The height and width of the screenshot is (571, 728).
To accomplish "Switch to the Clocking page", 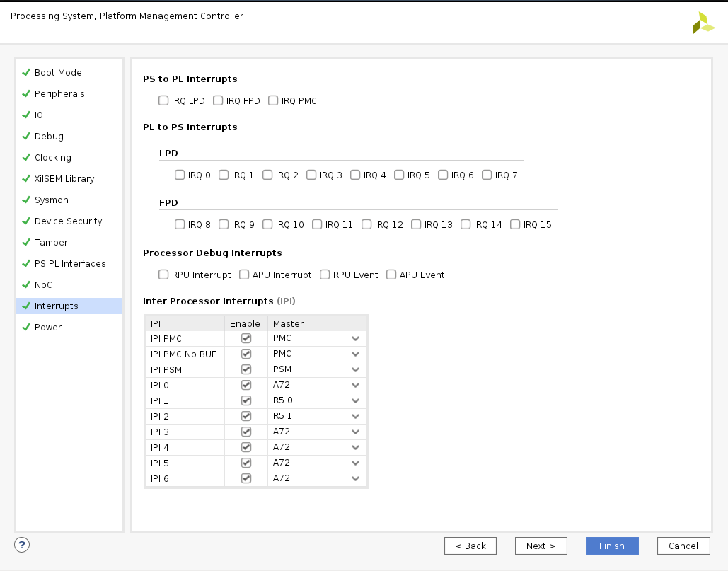I will (53, 158).
